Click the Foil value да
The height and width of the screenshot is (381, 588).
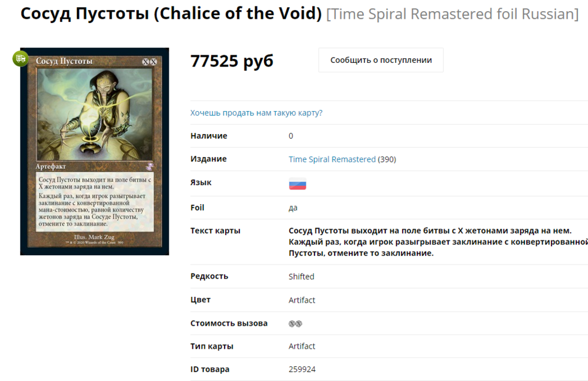(x=293, y=208)
